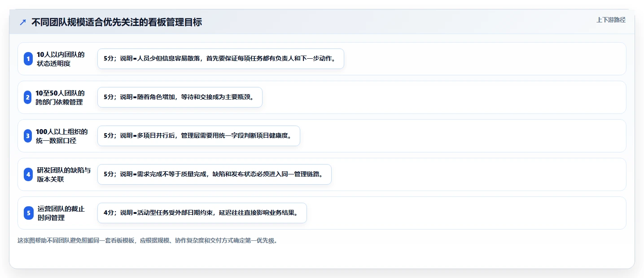Select label 研发团队的缺陷与版本关联
The image size is (644, 278).
tap(64, 174)
